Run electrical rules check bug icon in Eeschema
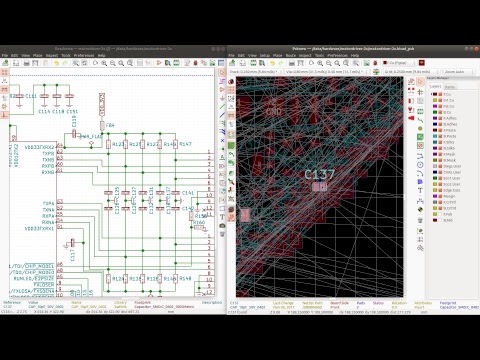This screenshot has height=360, width=480. pyautogui.click(x=195, y=63)
